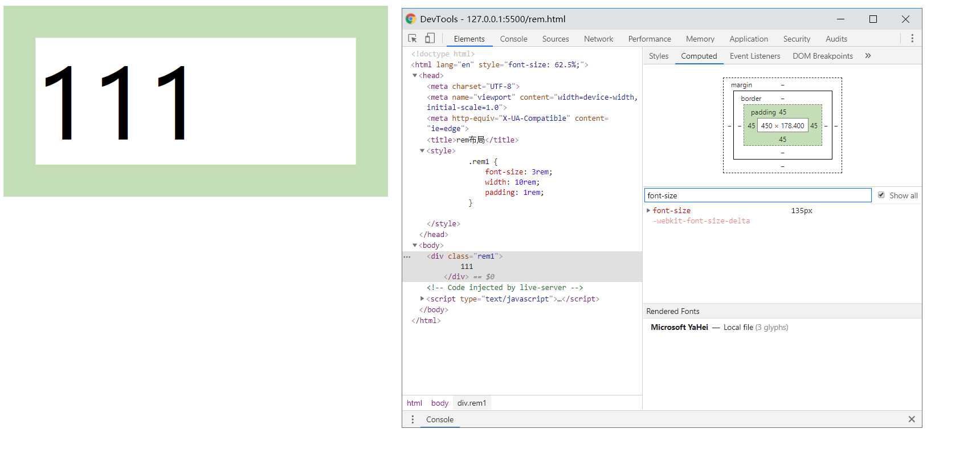Click the font-size: 3rem CSS line
Screen dimensions: 980x449
(518, 172)
